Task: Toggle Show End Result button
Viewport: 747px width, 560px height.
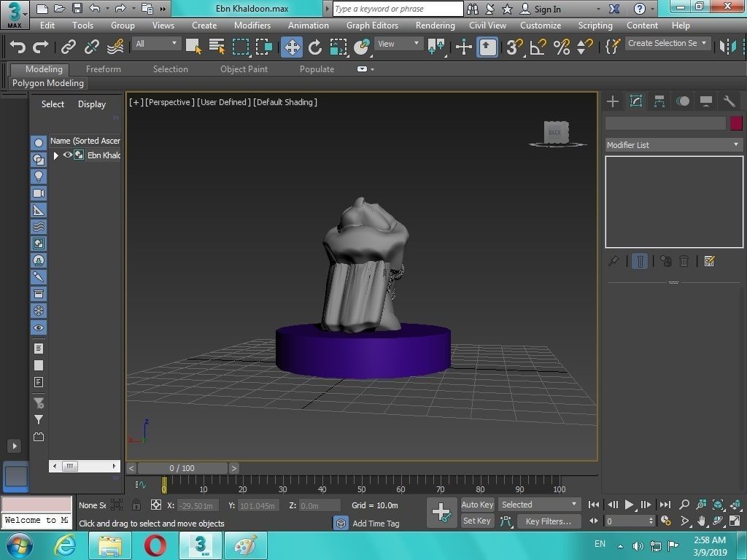Action: click(x=640, y=261)
